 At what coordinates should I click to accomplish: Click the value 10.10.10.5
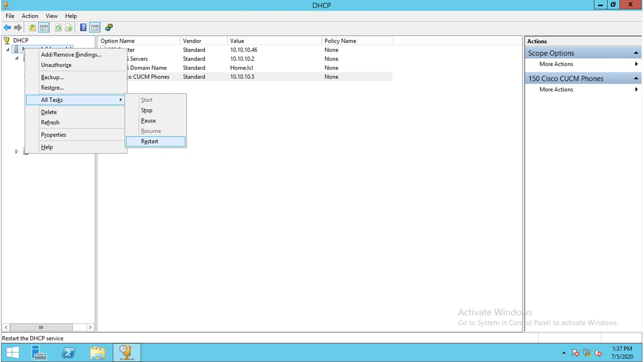242,77
